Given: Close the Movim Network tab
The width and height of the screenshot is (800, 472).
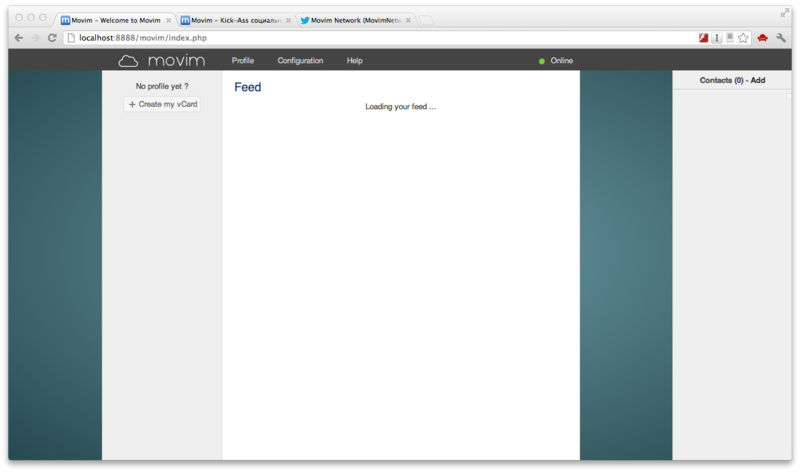Looking at the screenshot, I should [x=408, y=20].
